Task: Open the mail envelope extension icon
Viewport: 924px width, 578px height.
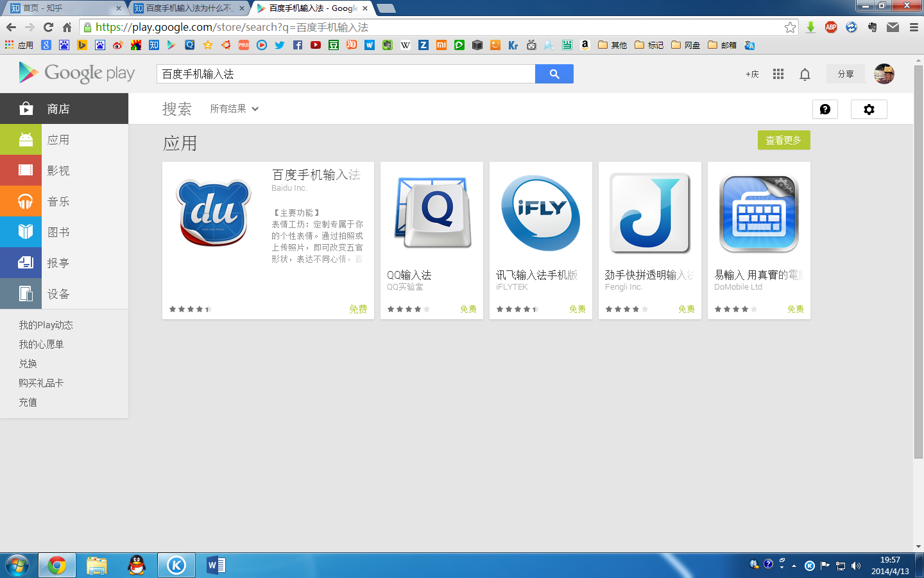Action: [x=893, y=27]
